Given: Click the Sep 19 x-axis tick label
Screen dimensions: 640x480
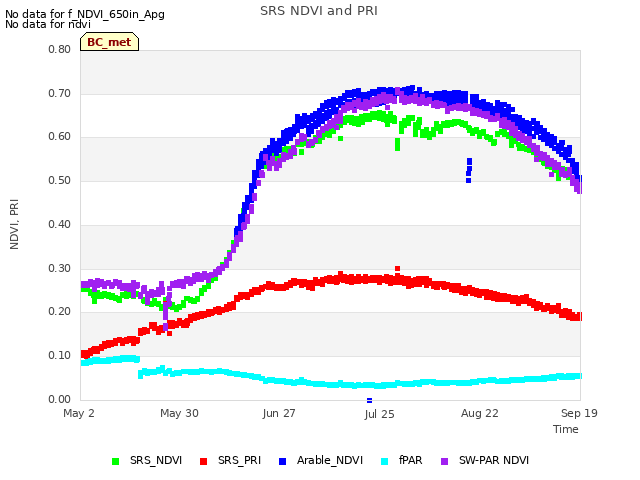Looking at the screenshot, I should tap(579, 413).
